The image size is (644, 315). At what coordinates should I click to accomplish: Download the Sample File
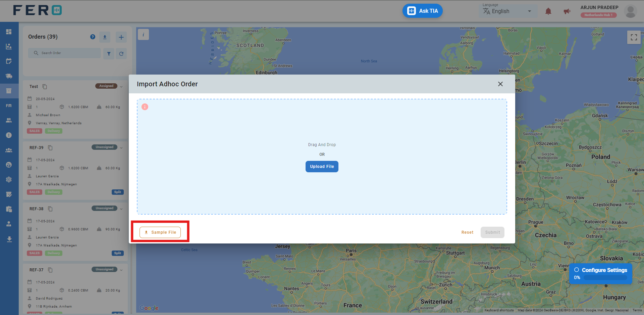[160, 232]
